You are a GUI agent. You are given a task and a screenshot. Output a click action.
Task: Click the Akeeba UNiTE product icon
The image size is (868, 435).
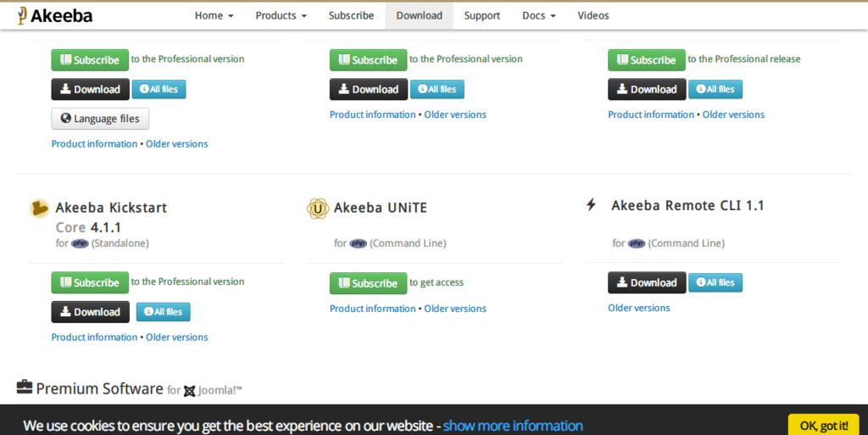(318, 208)
